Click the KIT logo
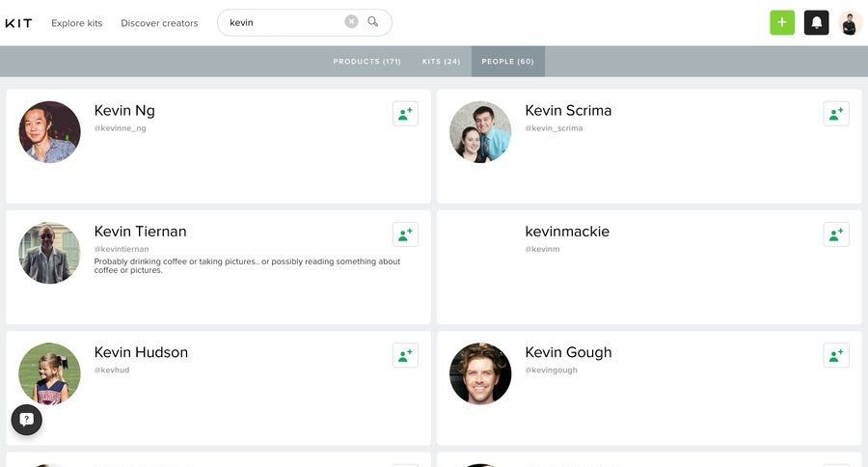 point(18,23)
